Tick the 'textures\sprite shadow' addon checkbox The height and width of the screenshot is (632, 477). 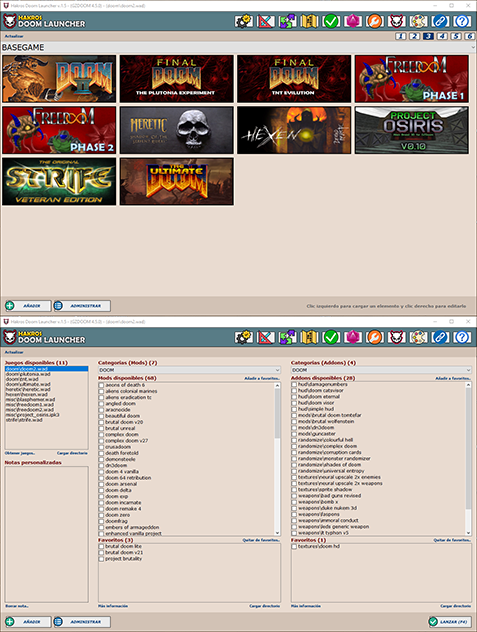[x=294, y=489]
